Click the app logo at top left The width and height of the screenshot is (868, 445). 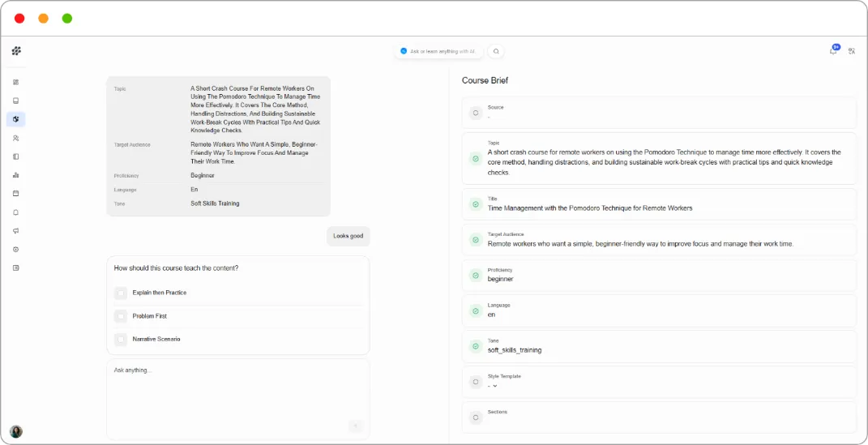click(16, 51)
